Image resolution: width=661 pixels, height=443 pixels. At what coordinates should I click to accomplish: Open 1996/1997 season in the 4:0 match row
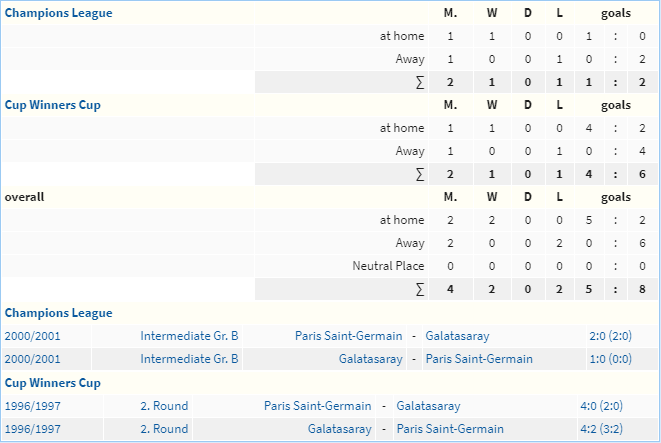click(32, 406)
